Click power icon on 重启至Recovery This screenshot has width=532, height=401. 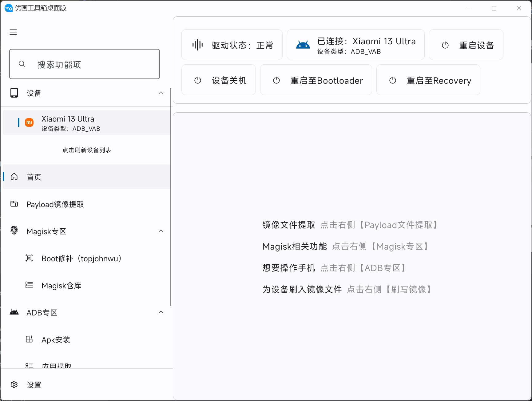click(x=393, y=80)
